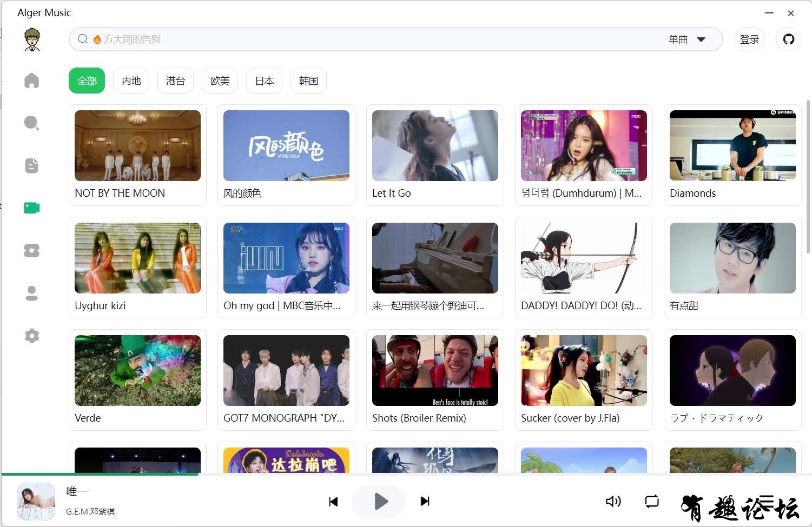Open the Uyghur kizi video thumbnail
The height and width of the screenshot is (527, 812).
[x=137, y=258]
